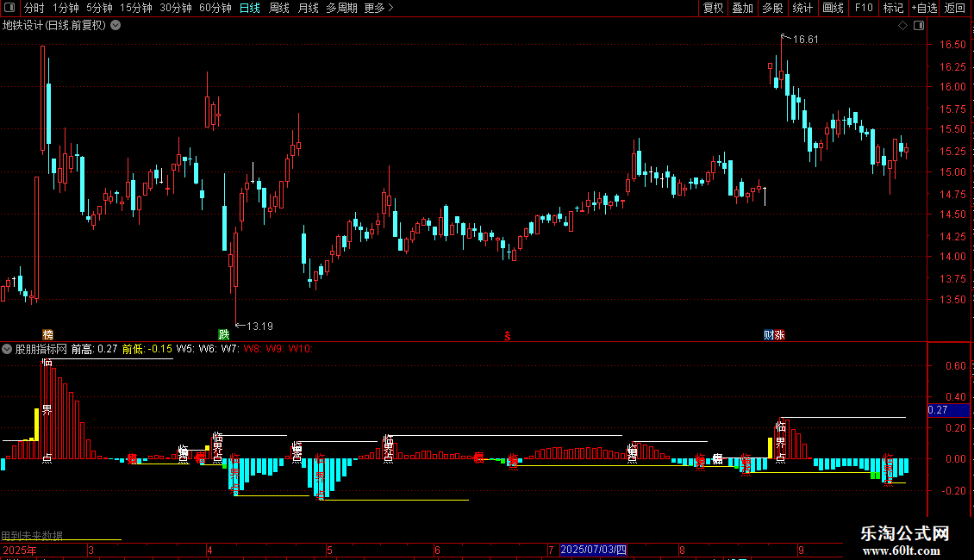The width and height of the screenshot is (974, 560).
Task: Click the 标记 mark button
Action: tap(893, 8)
